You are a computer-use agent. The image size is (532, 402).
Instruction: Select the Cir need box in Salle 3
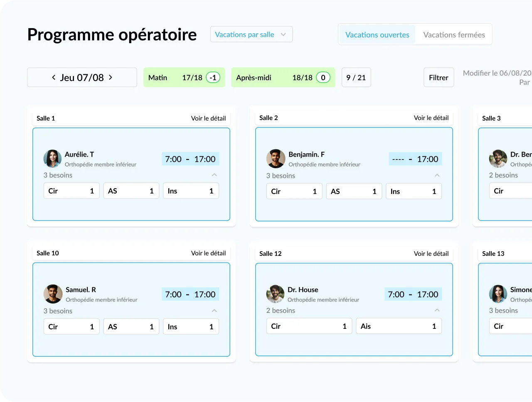tap(511, 191)
